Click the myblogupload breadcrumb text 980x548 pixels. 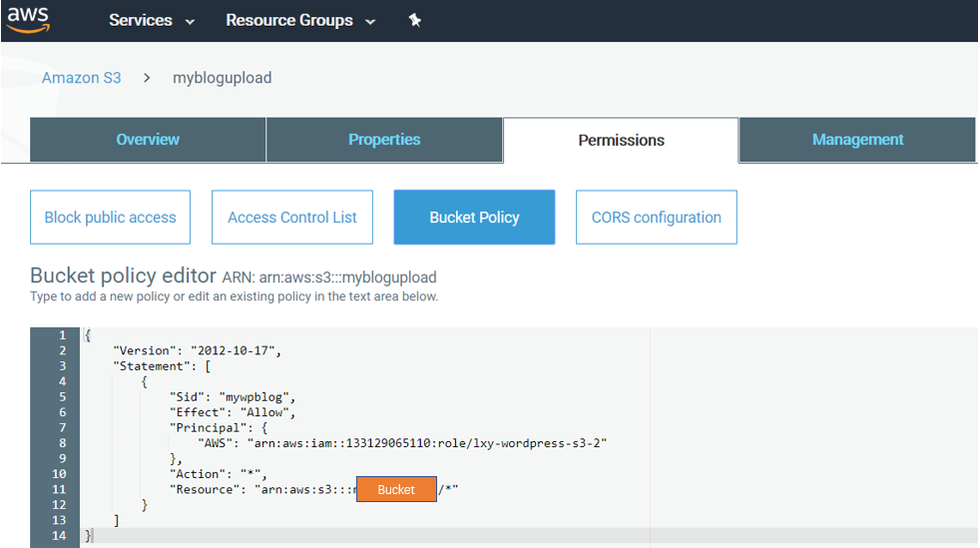(222, 78)
